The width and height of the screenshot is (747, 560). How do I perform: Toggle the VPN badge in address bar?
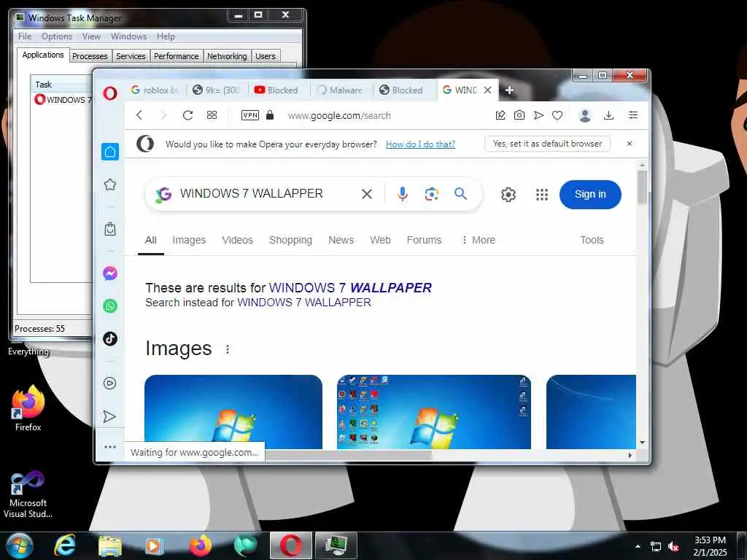250,115
